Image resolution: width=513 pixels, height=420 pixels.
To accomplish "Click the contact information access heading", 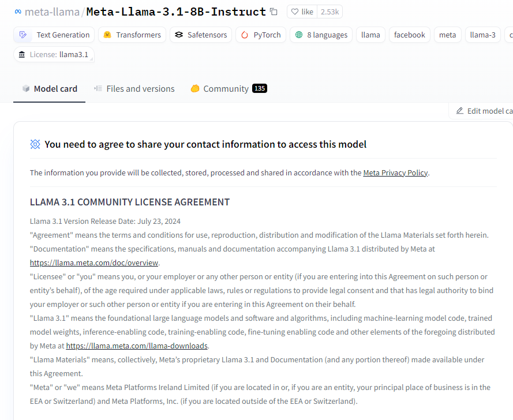I will point(205,144).
